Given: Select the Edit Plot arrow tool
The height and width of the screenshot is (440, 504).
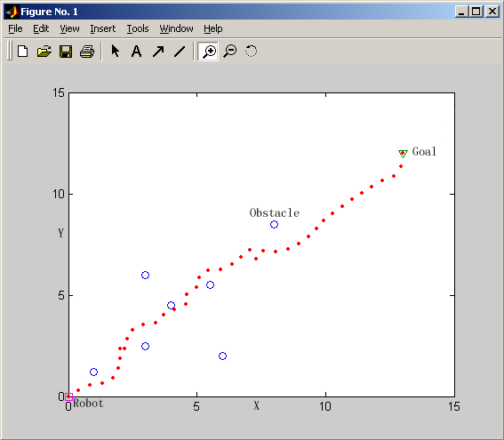Looking at the screenshot, I should 115,51.
